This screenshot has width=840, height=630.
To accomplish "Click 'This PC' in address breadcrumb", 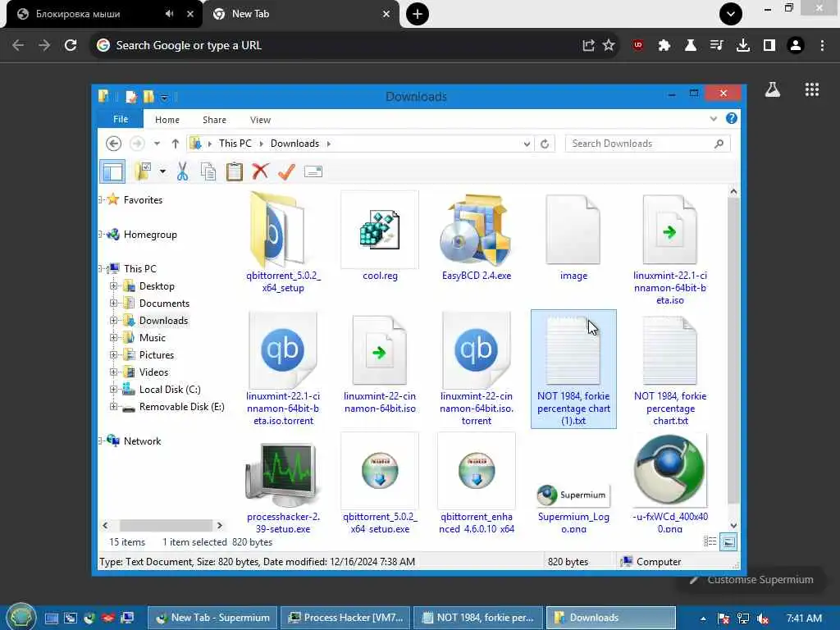I will (x=235, y=143).
